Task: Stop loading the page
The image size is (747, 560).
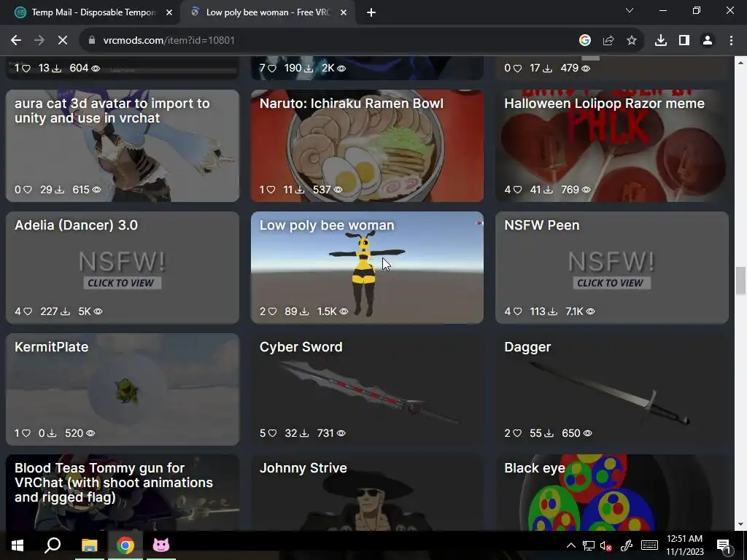Action: (63, 41)
